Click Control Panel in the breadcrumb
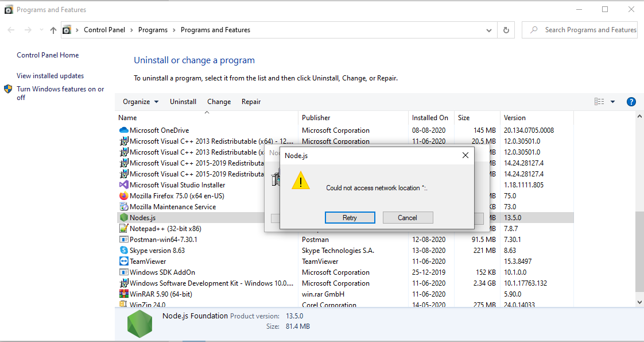 pyautogui.click(x=104, y=30)
